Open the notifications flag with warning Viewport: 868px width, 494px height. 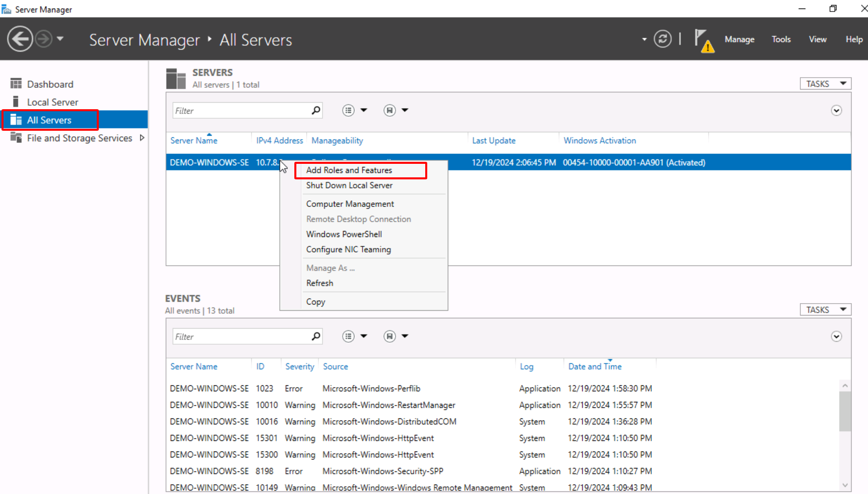703,40
